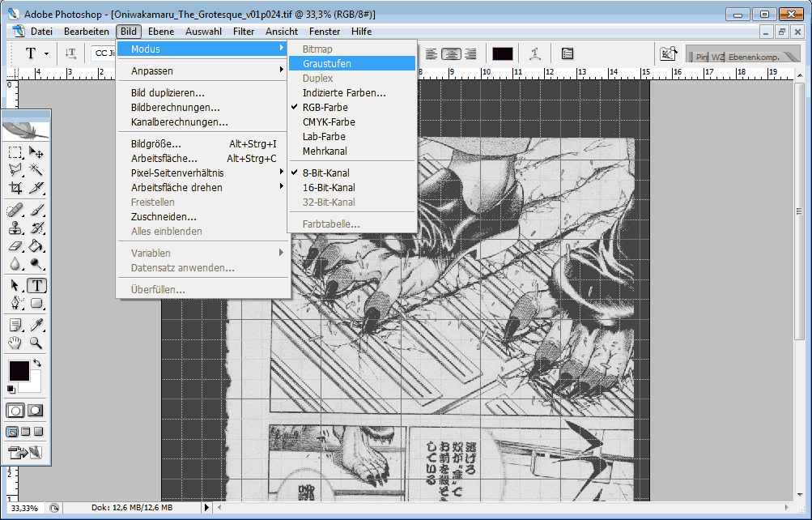Click the foreground color swatch
812x520 pixels.
(x=19, y=371)
